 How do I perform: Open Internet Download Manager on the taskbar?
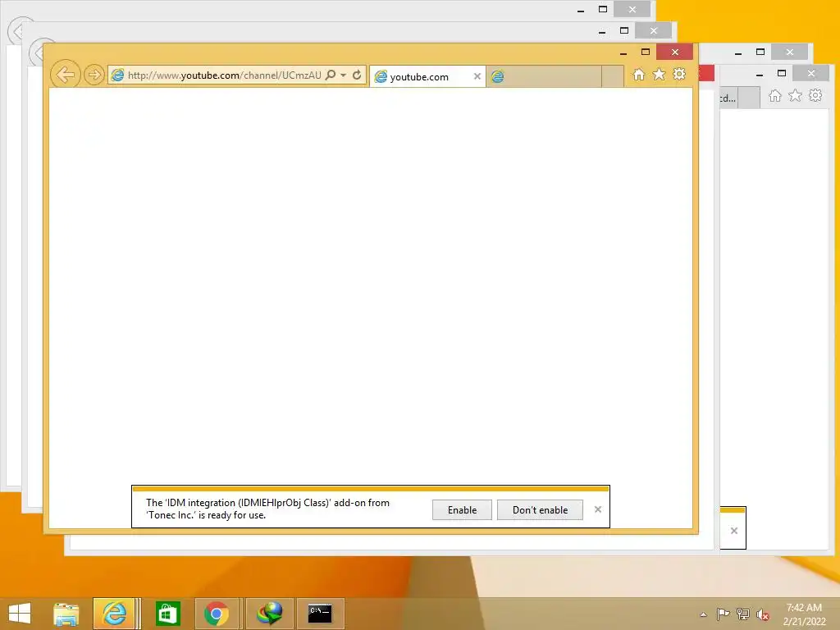[x=269, y=614]
